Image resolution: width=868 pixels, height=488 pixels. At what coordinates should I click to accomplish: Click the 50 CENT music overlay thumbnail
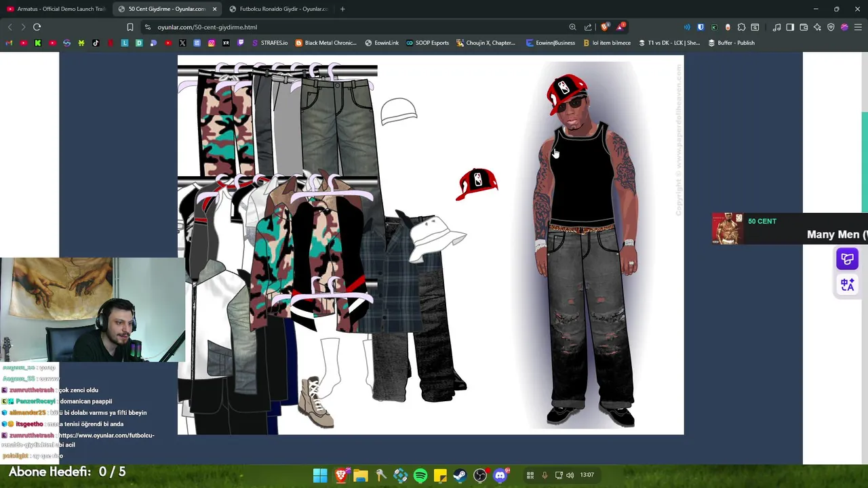(x=728, y=228)
